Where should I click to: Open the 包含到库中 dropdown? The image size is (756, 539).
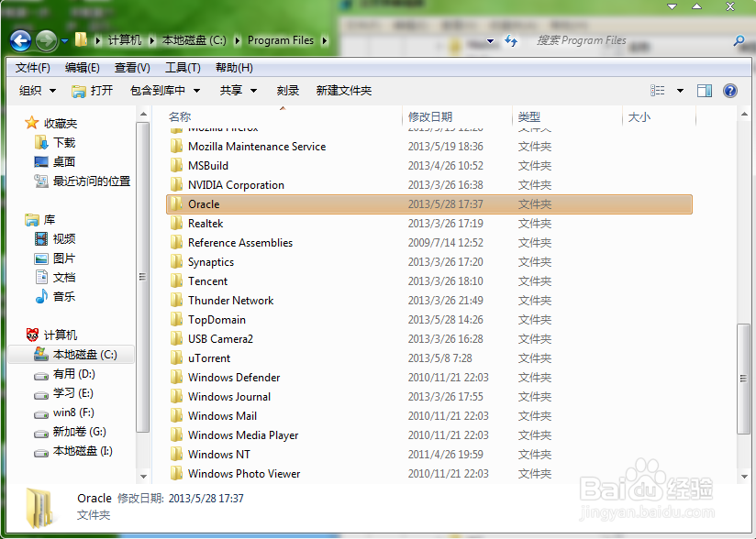tap(165, 91)
